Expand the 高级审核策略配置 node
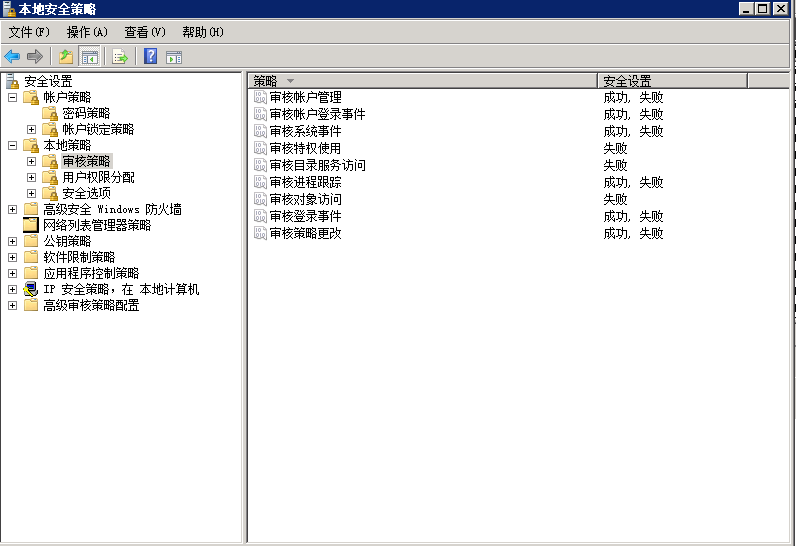The image size is (796, 546). [12, 305]
